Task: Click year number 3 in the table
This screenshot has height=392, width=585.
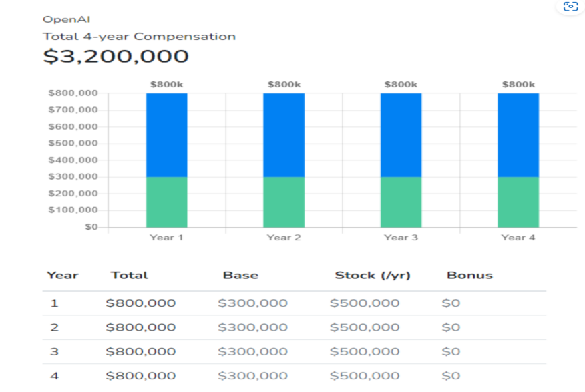Action: pos(55,351)
